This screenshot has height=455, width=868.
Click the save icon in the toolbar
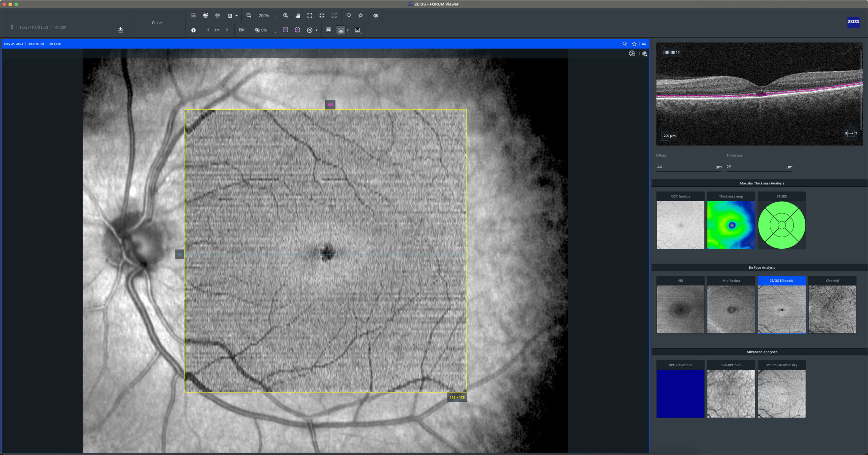coord(193,16)
